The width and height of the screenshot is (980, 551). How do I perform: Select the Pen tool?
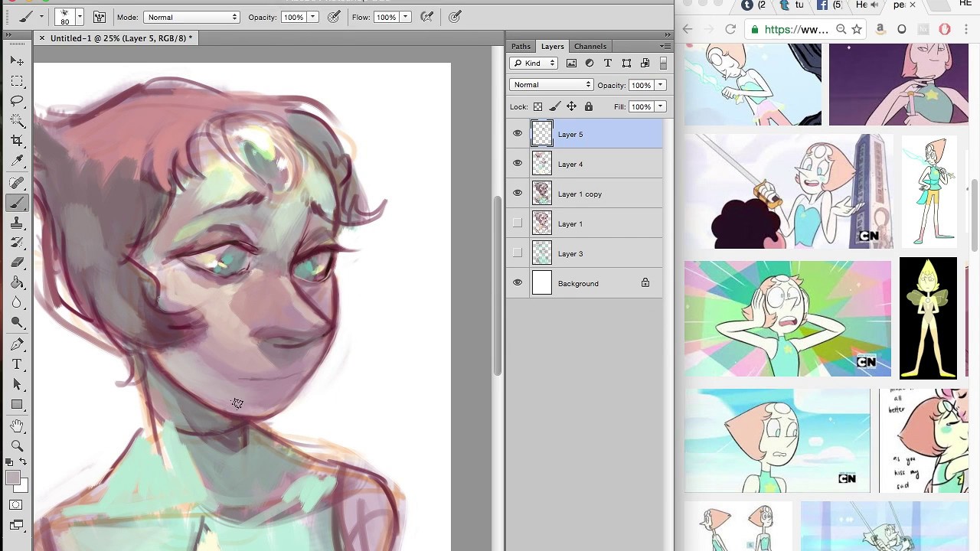tap(17, 344)
